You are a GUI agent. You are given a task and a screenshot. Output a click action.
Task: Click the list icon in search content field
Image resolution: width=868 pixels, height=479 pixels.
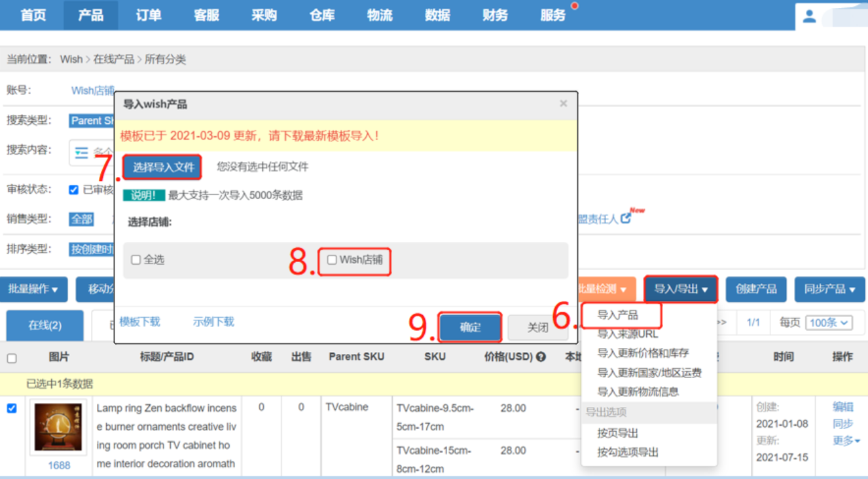[x=81, y=153]
